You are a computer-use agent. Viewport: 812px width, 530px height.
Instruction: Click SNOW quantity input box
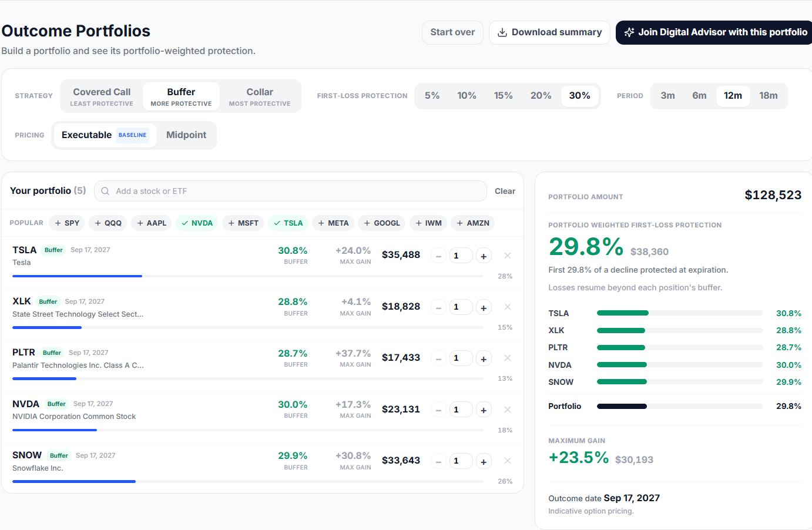click(461, 461)
